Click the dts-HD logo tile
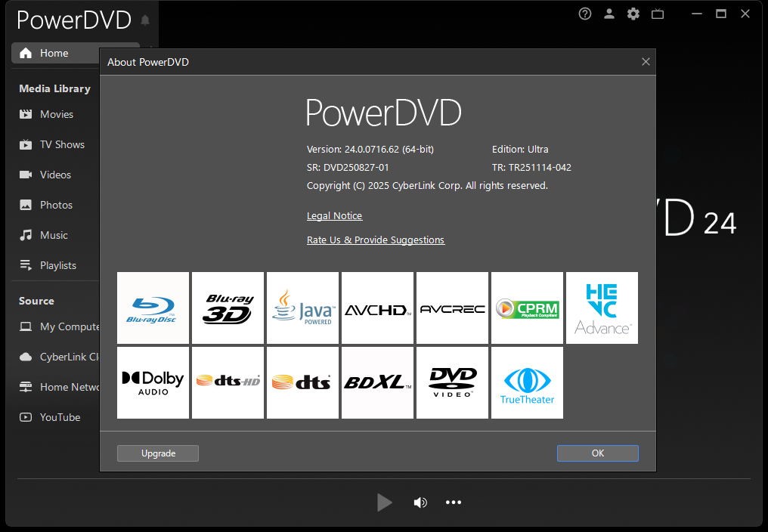768x532 pixels. click(228, 383)
